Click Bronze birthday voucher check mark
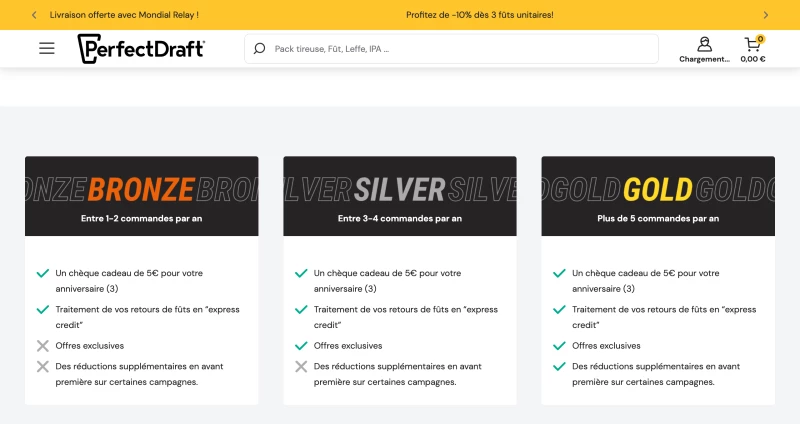 (x=43, y=273)
